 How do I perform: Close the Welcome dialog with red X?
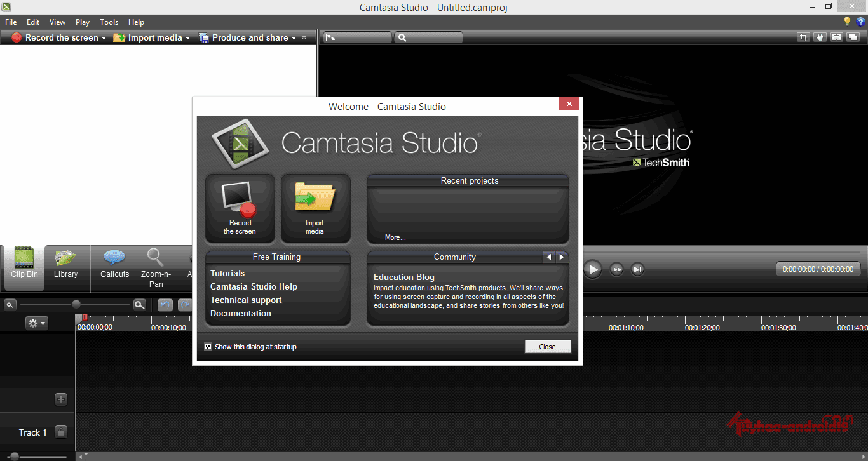click(x=569, y=104)
